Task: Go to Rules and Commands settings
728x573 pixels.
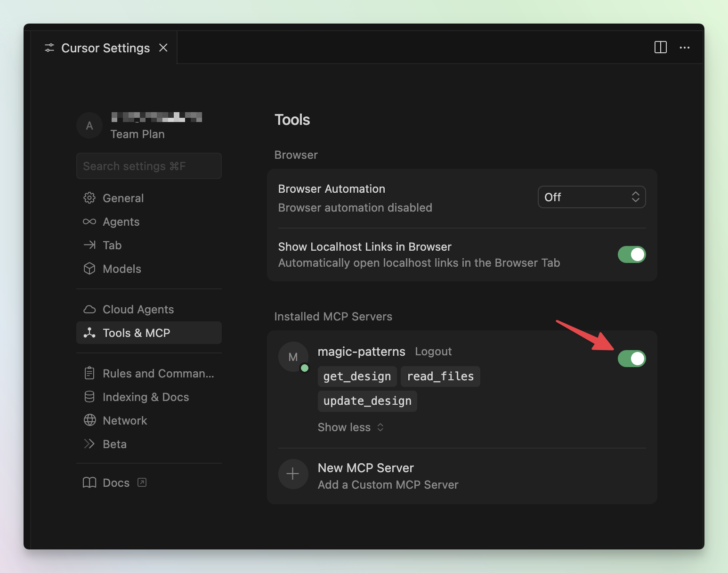Action: pos(158,373)
